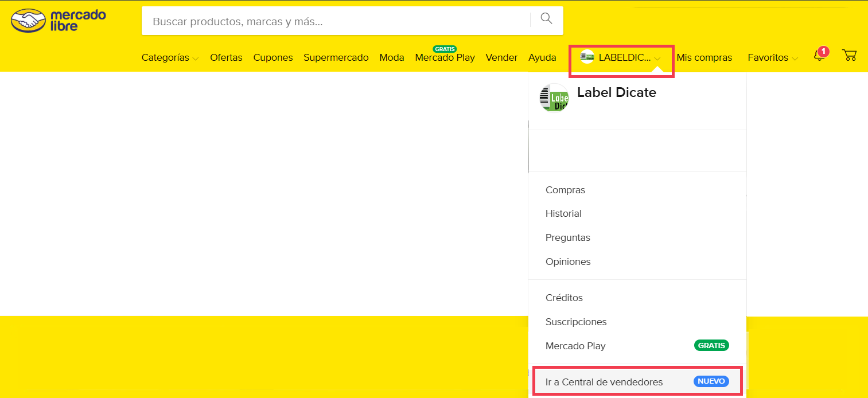Image resolution: width=868 pixels, height=398 pixels.
Task: Click Mercado Play in the dropdown menu
Action: pyautogui.click(x=575, y=346)
